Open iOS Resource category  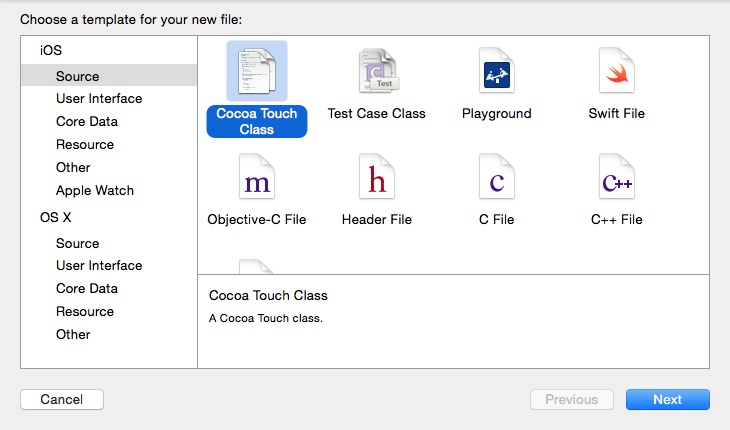pyautogui.click(x=85, y=144)
